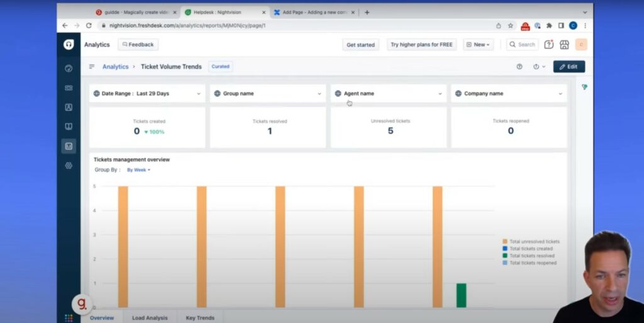Click the browser address bar URL
Screen dimensions: 644x323
187,25
